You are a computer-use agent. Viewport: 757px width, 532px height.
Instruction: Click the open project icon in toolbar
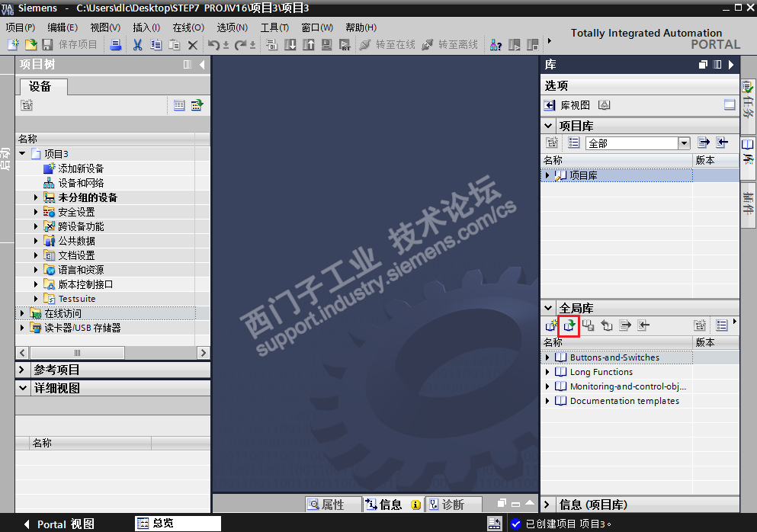[31, 45]
